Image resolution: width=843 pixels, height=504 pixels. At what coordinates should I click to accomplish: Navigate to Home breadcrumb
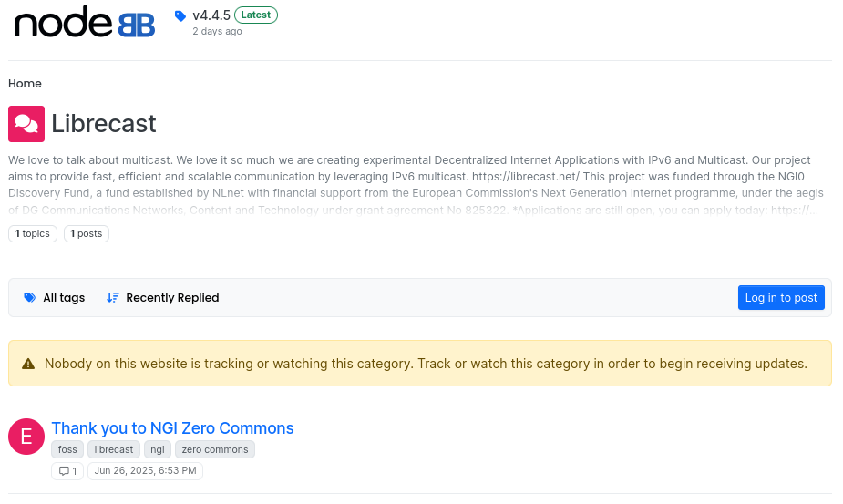click(x=25, y=83)
